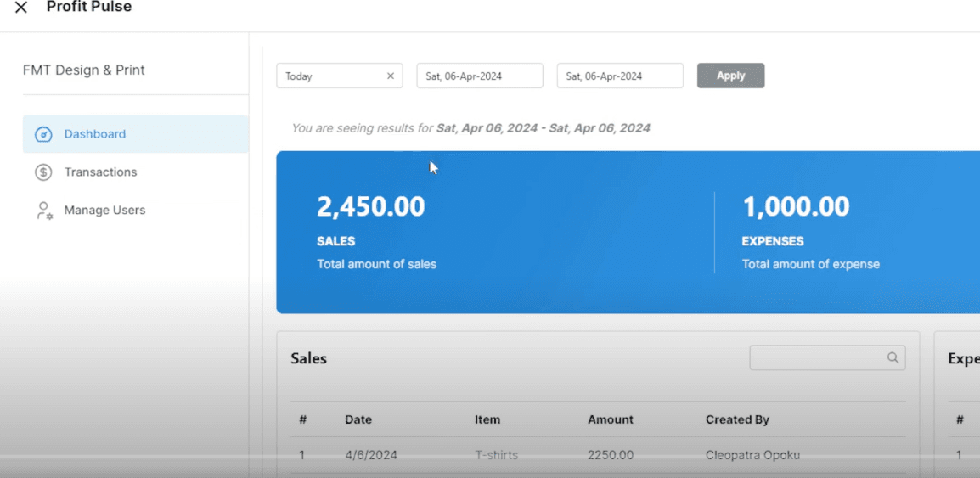This screenshot has width=980, height=478.
Task: Clear the Today filter with x icon
Action: 391,76
